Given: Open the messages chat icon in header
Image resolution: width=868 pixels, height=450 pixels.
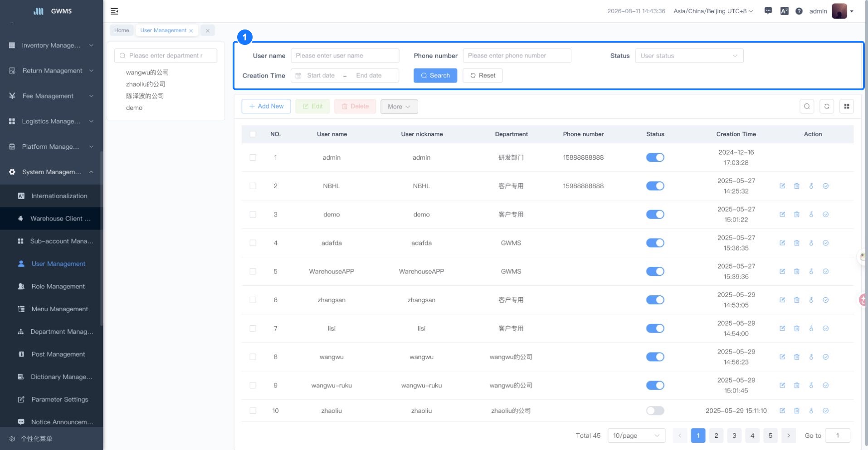Looking at the screenshot, I should 768,11.
